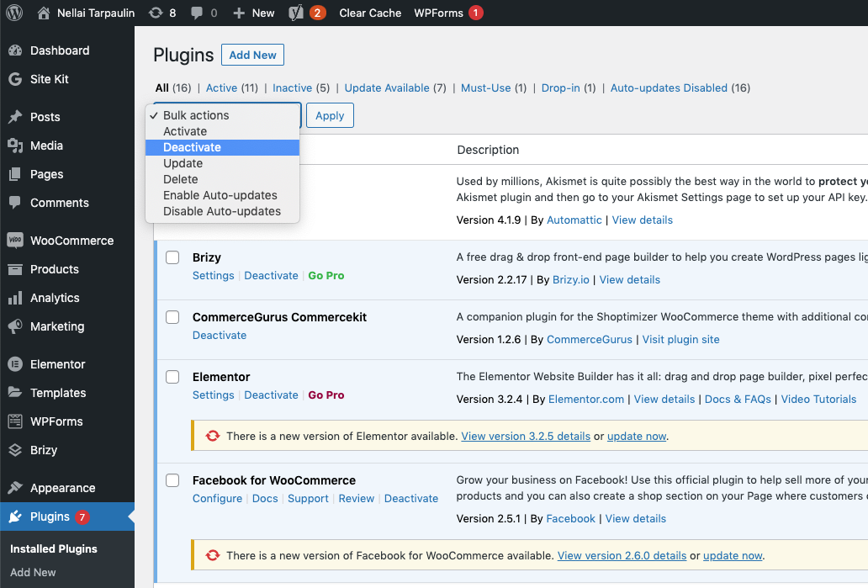This screenshot has width=868, height=588.
Task: Open the WordPress logo menu
Action: pyautogui.click(x=14, y=13)
